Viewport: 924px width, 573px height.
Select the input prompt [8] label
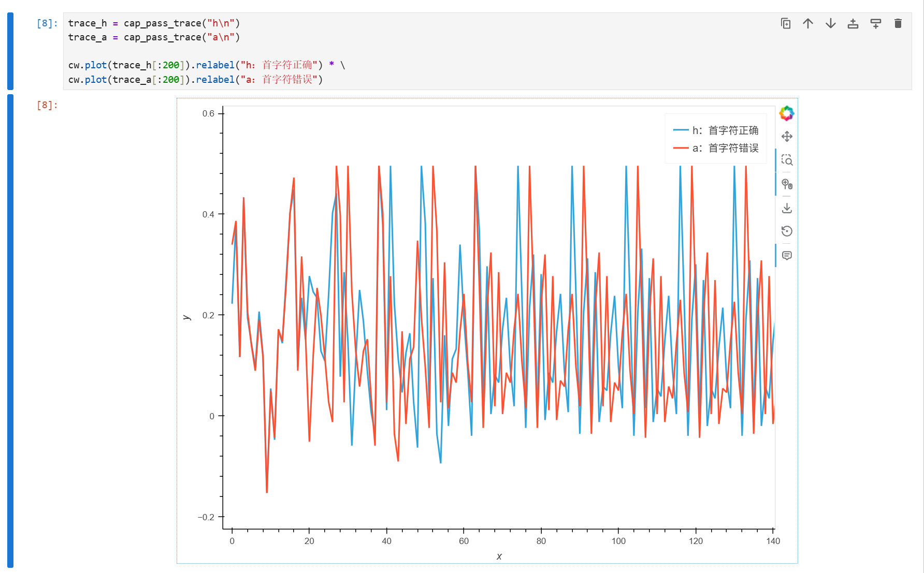(47, 23)
